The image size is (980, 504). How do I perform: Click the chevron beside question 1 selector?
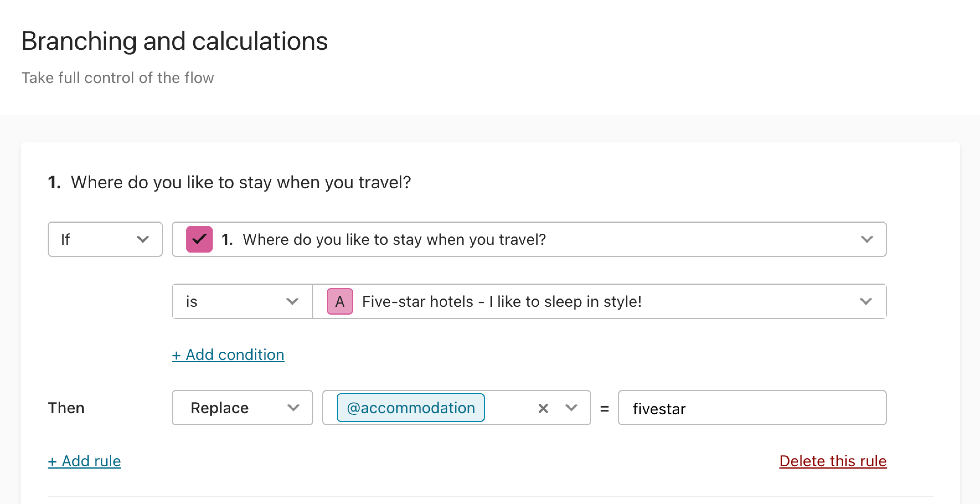(x=866, y=240)
